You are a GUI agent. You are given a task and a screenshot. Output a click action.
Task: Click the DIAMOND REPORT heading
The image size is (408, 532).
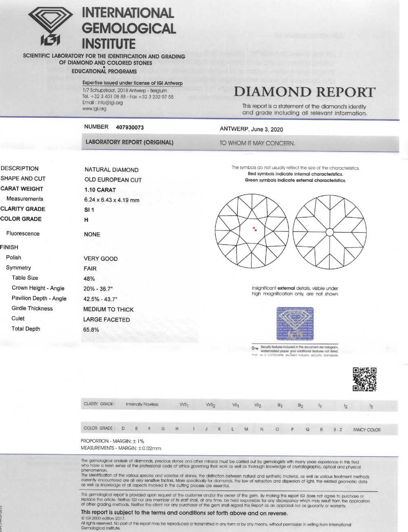point(304,92)
